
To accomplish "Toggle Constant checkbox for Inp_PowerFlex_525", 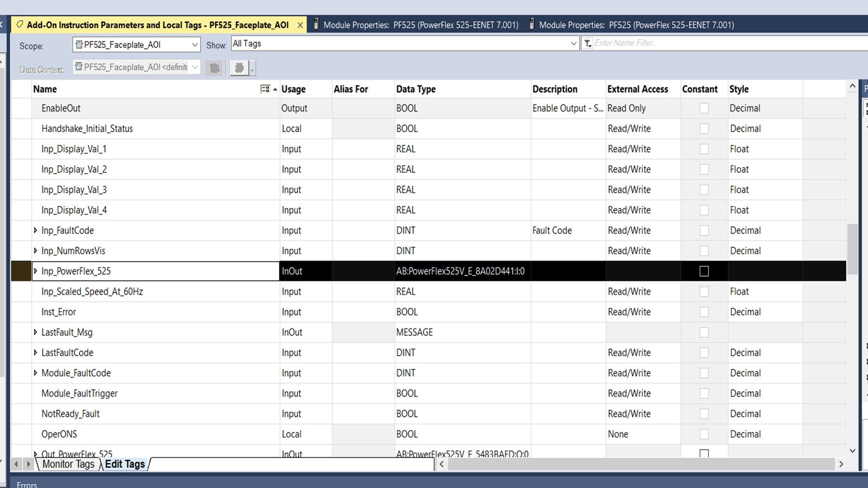I will coord(704,271).
